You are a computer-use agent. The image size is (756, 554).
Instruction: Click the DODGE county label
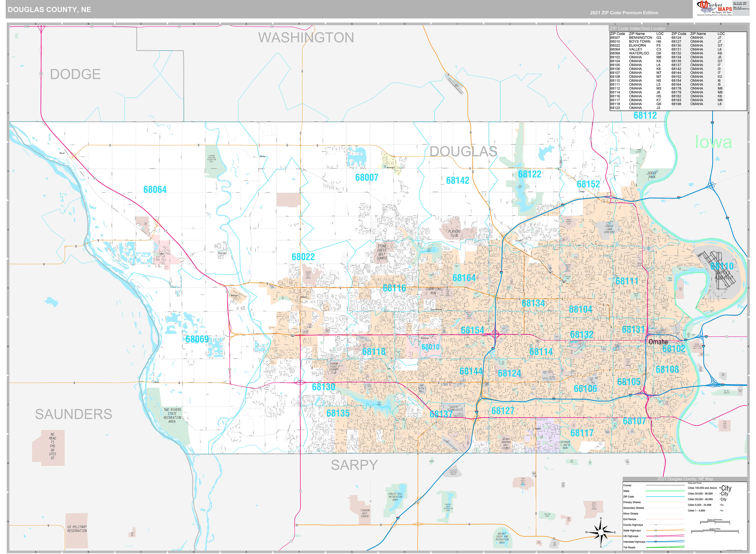click(75, 74)
